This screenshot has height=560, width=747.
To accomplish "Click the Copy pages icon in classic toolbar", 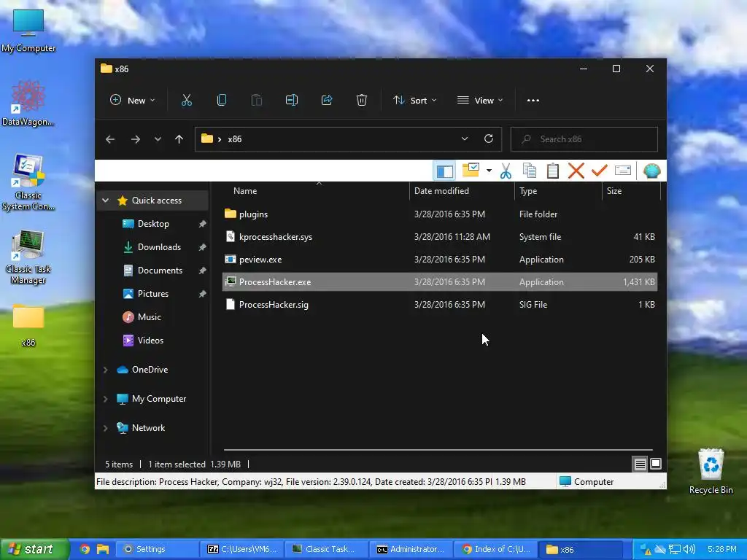I will pyautogui.click(x=530, y=171).
